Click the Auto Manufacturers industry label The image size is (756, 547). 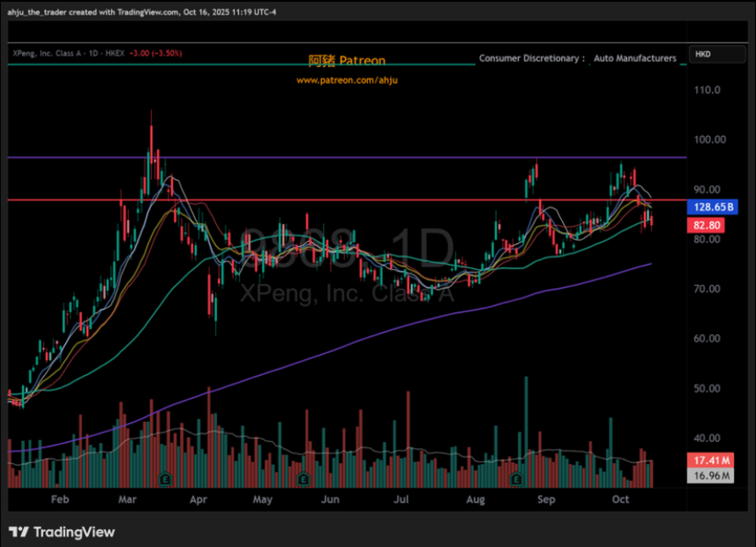click(x=635, y=58)
